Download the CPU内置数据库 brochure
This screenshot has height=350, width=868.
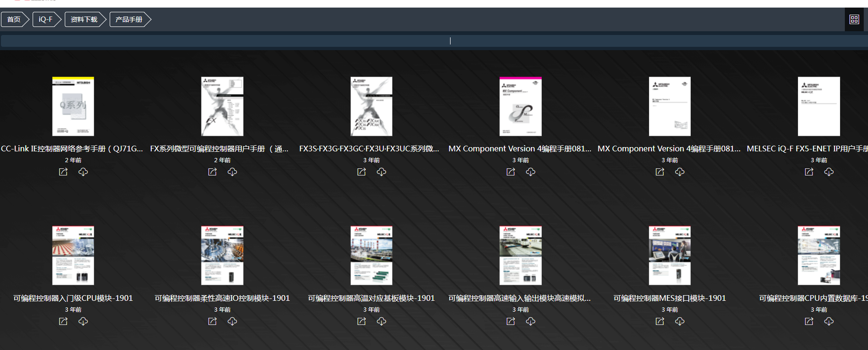(x=829, y=321)
